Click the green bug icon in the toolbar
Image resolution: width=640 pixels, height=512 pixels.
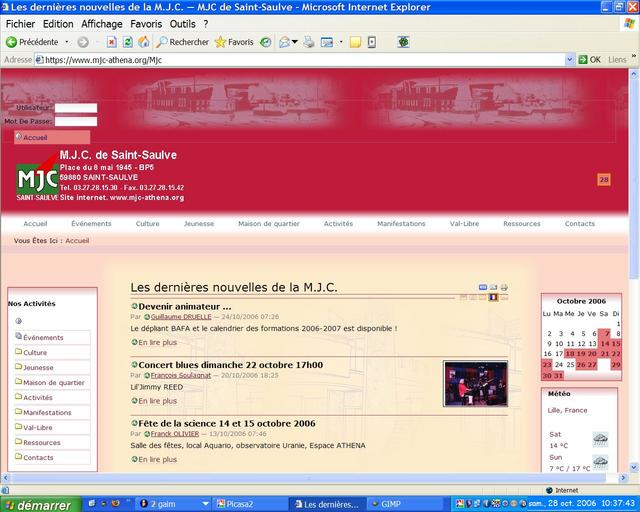click(x=403, y=42)
